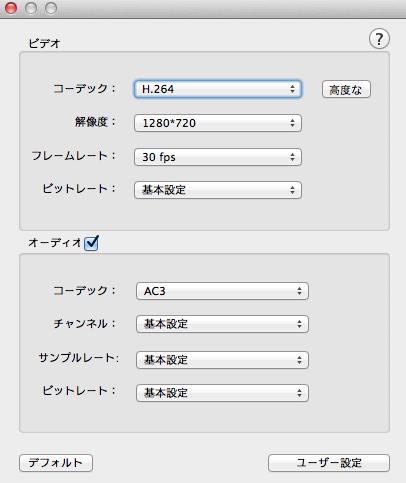Click the window title bar
The image size is (406, 483).
coord(230,8)
